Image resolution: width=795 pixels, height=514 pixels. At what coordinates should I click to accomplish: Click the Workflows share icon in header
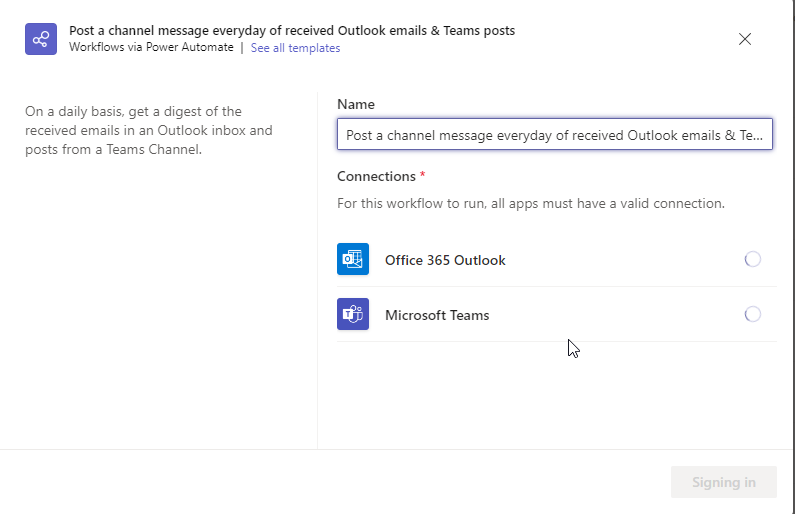pos(41,39)
